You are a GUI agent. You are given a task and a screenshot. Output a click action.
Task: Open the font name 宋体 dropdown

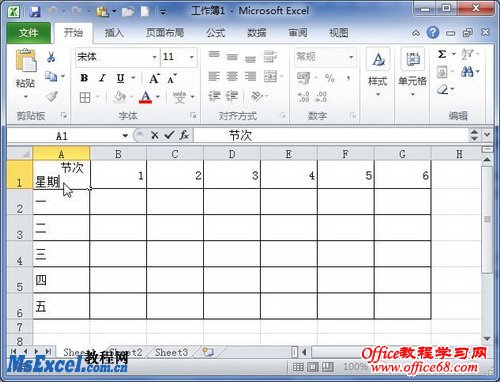point(154,57)
